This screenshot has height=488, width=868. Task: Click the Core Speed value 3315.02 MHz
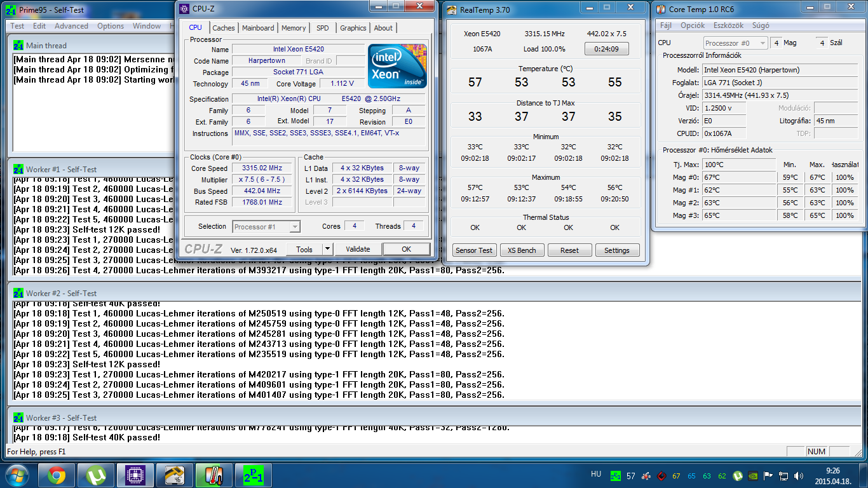(x=261, y=168)
